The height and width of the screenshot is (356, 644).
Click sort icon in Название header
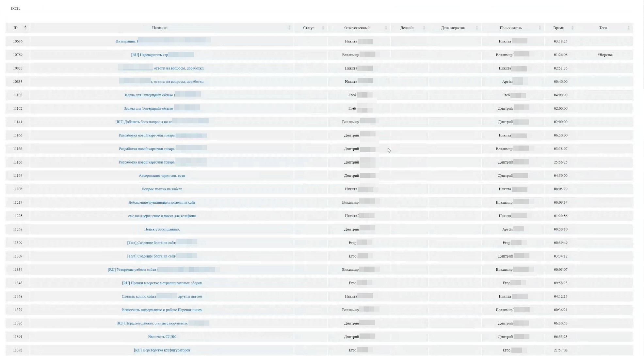point(289,28)
